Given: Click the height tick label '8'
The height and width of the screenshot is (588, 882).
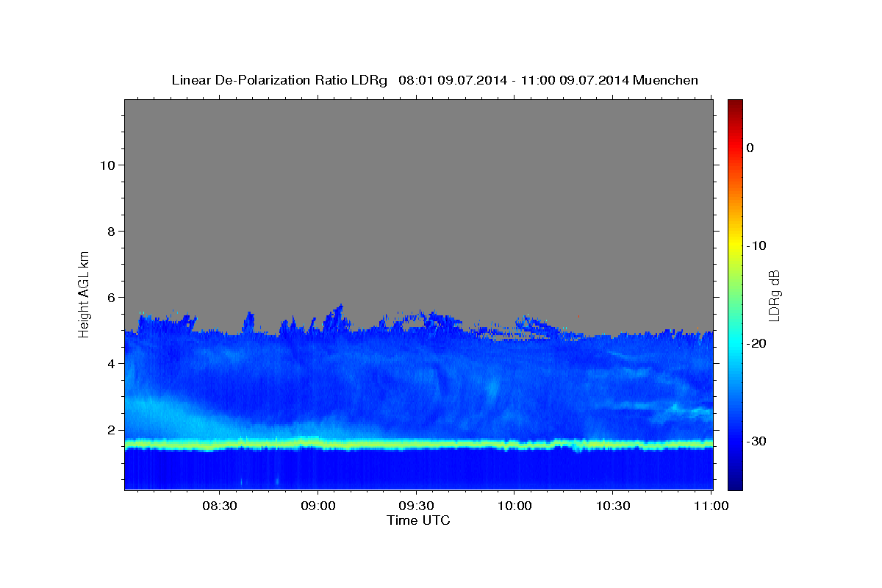Looking at the screenshot, I should click(110, 231).
